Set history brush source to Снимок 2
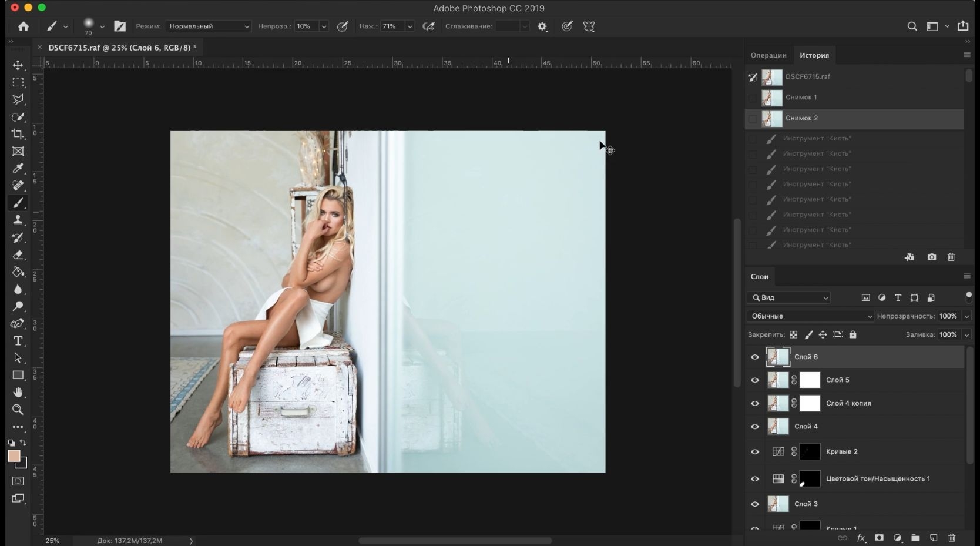 tap(753, 119)
